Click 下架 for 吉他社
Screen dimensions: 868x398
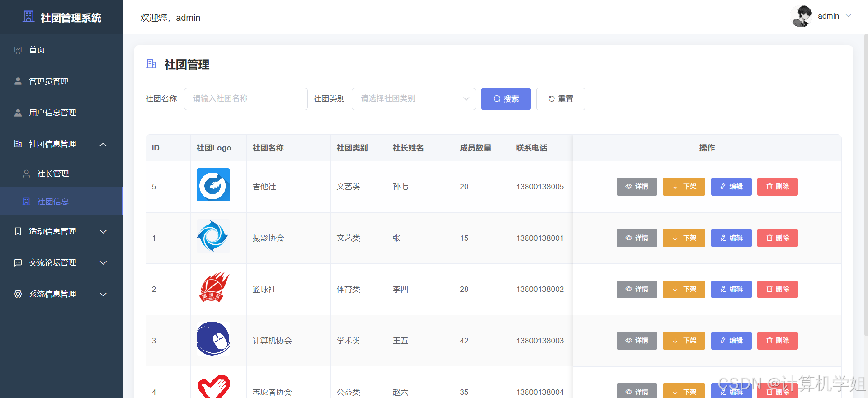[684, 187]
